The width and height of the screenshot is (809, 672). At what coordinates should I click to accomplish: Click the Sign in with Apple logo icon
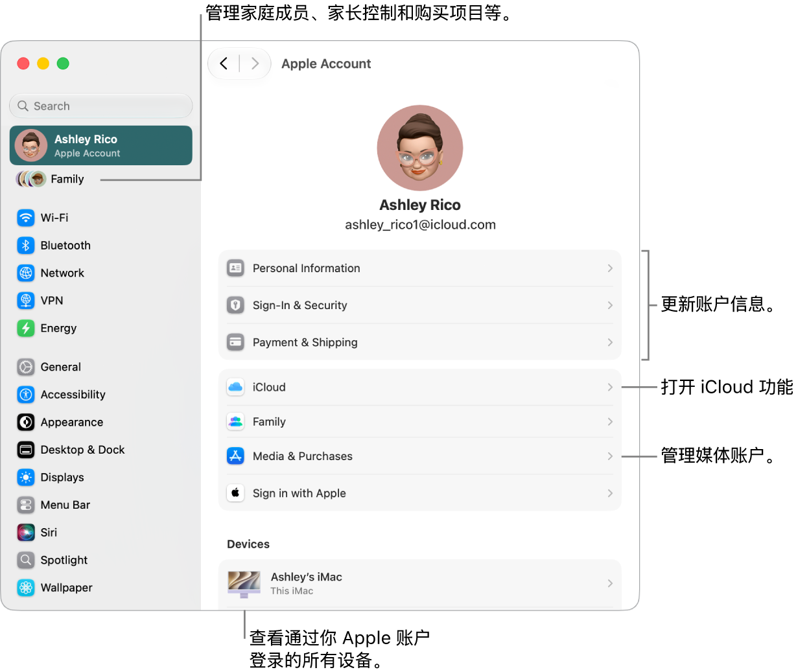[x=235, y=493]
